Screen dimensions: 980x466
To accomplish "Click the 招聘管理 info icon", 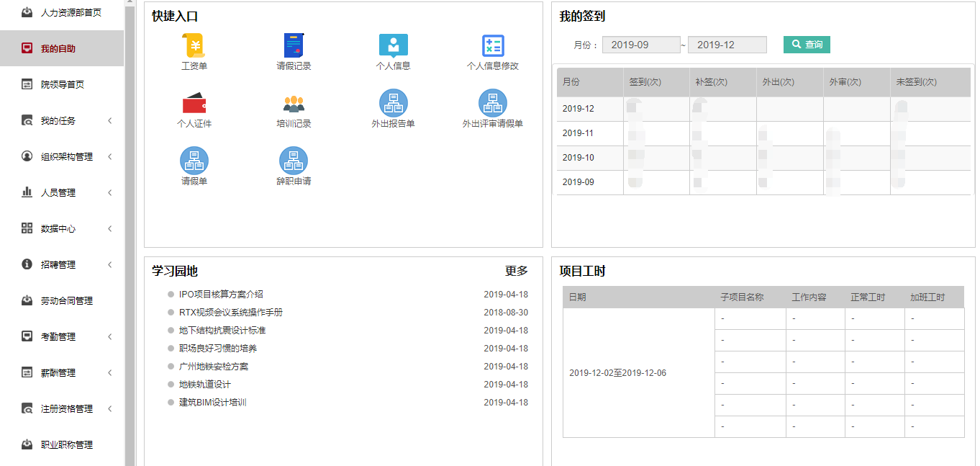I will (x=27, y=264).
